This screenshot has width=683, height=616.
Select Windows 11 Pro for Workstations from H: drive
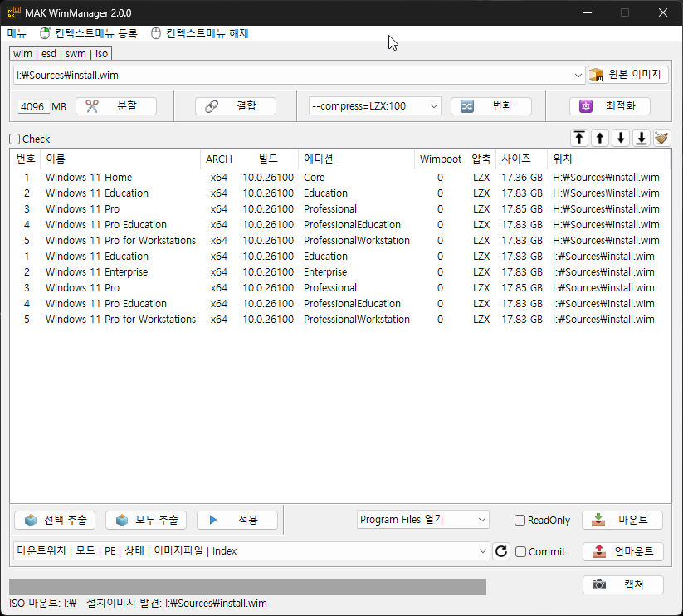click(340, 241)
